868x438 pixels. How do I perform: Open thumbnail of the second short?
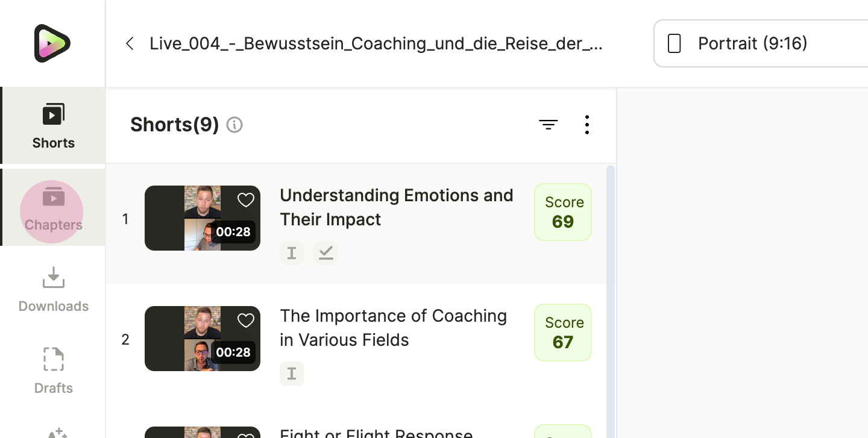point(203,339)
